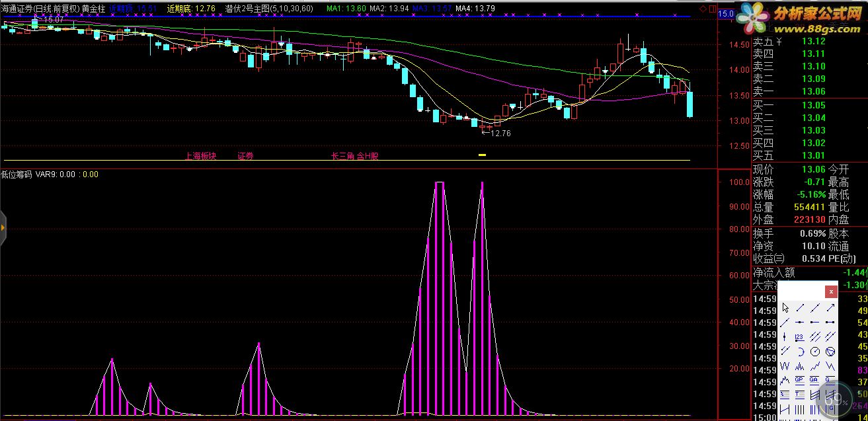Expand the left side panel arrow
This screenshot has height=421, width=868.
click(x=3, y=228)
